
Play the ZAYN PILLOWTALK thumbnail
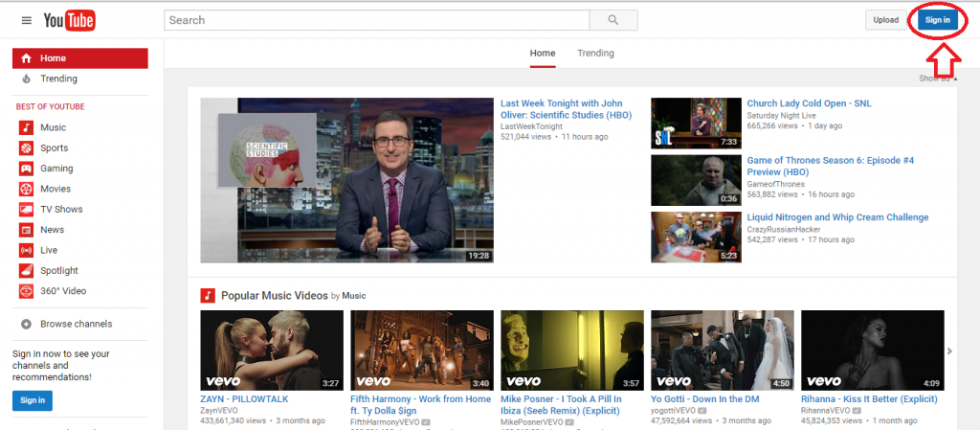click(x=272, y=351)
